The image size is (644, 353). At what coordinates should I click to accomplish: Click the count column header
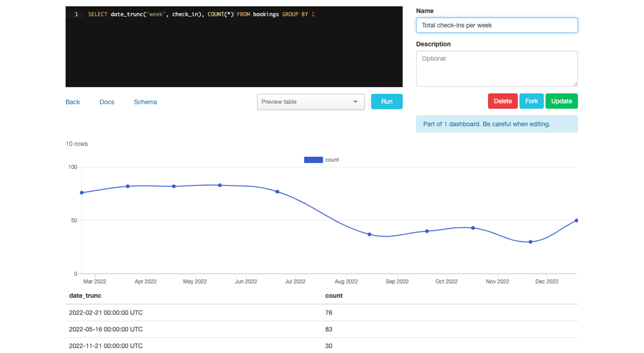(334, 296)
